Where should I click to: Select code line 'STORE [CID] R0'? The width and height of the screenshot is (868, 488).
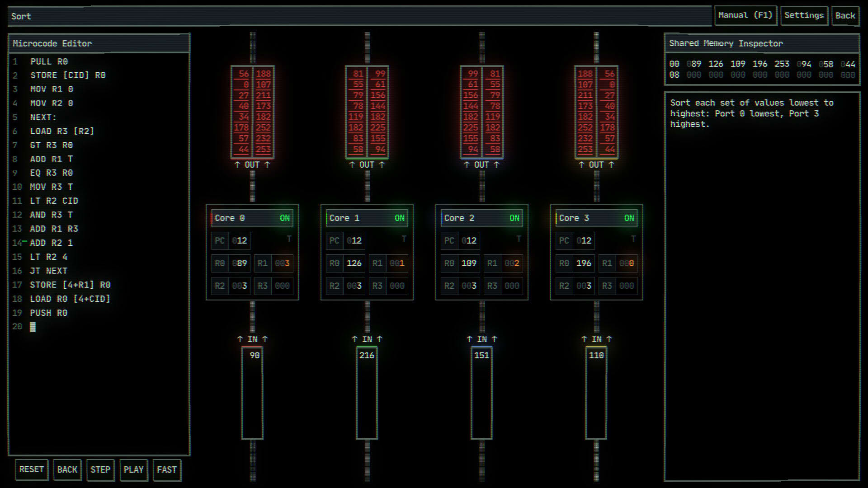68,75
